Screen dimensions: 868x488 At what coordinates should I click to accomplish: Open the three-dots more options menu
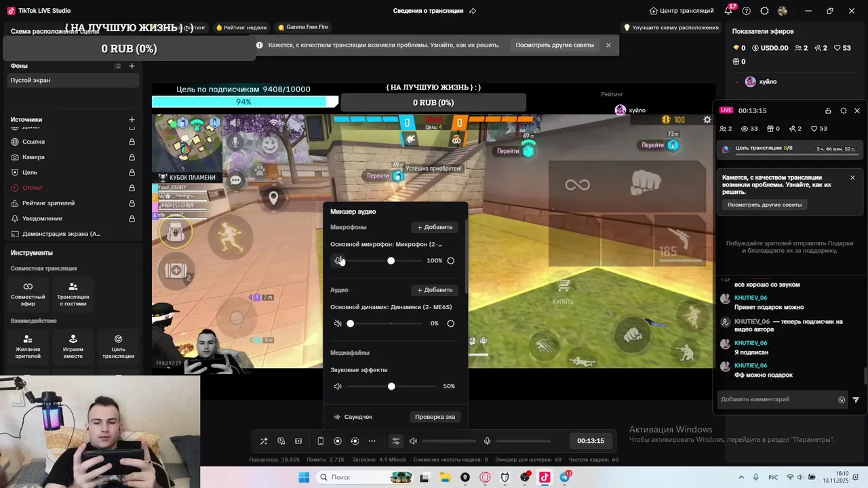point(372,441)
